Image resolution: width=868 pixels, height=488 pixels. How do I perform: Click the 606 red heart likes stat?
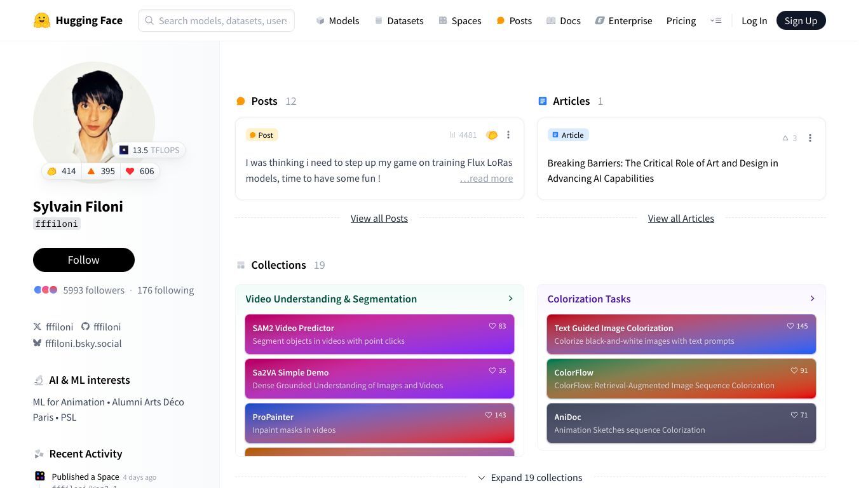(139, 171)
